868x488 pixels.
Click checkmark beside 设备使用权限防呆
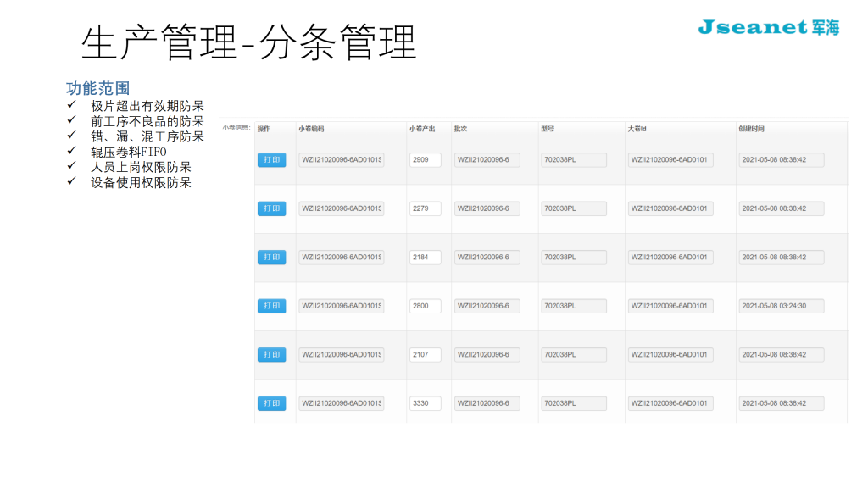(72, 182)
